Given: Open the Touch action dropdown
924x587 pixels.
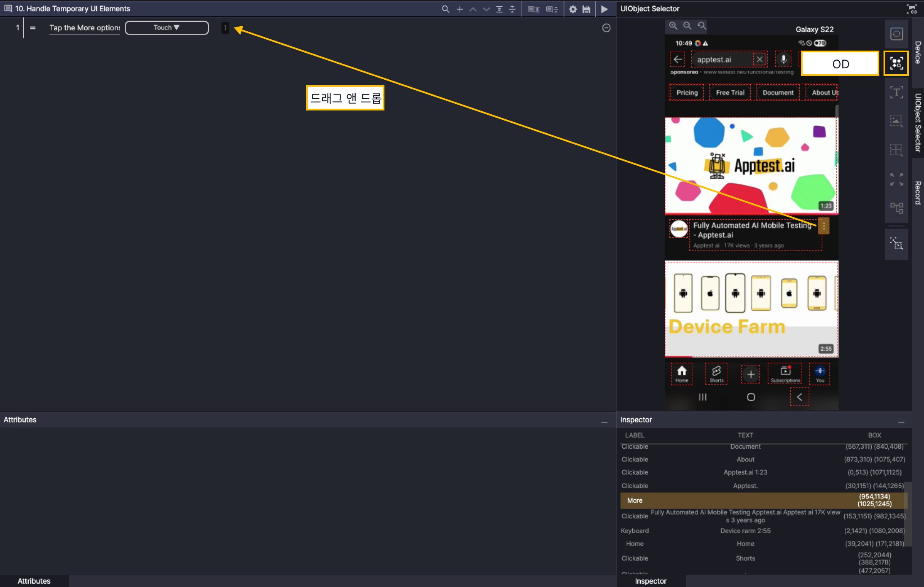Looking at the screenshot, I should coord(167,27).
